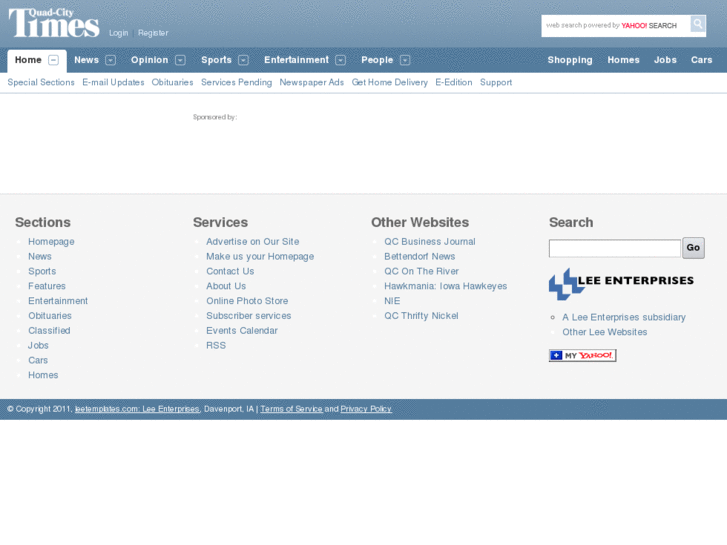This screenshot has height=545, width=727.
Task: Go to Homes in the top navigation
Action: [x=623, y=60]
